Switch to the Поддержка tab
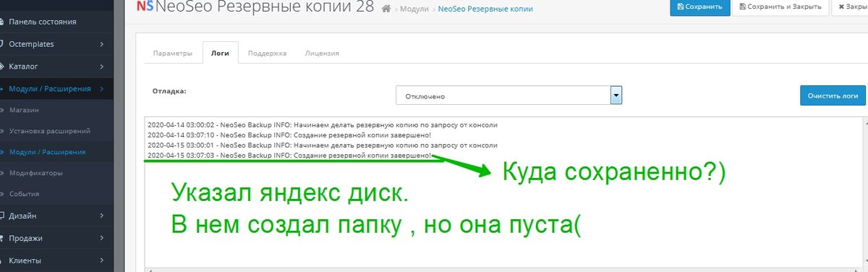Image resolution: width=868 pixels, height=272 pixels. point(268,54)
